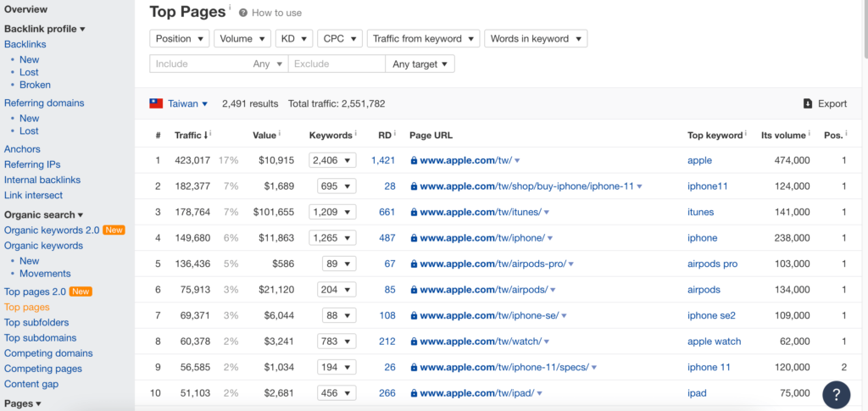This screenshot has width=868, height=411.
Task: Change country via Taiwan dropdown
Action: click(x=187, y=103)
